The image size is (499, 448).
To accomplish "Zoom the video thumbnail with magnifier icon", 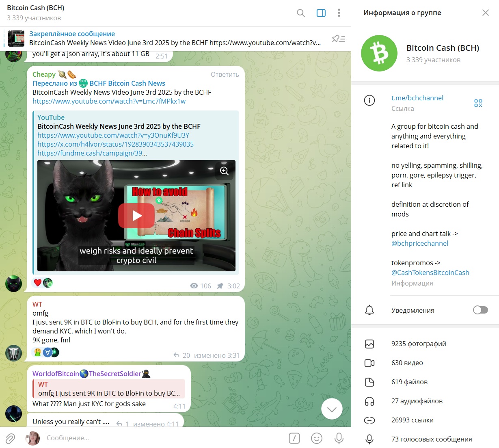I will 224,171.
